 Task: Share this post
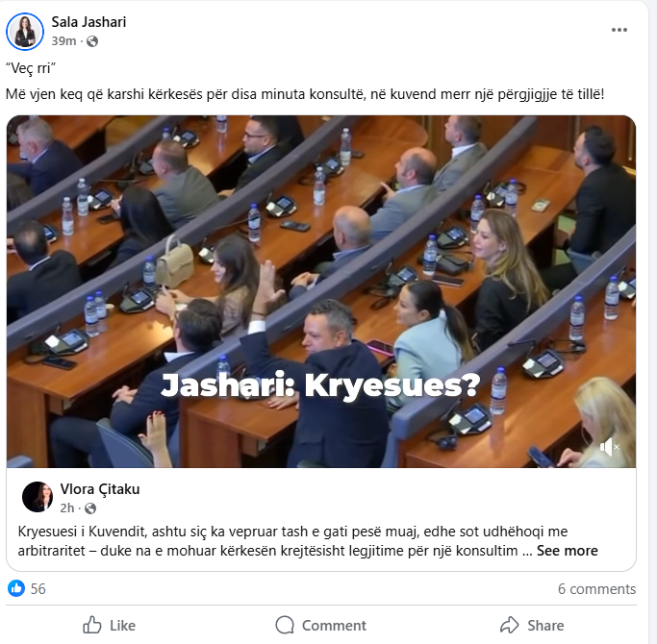coord(532,625)
